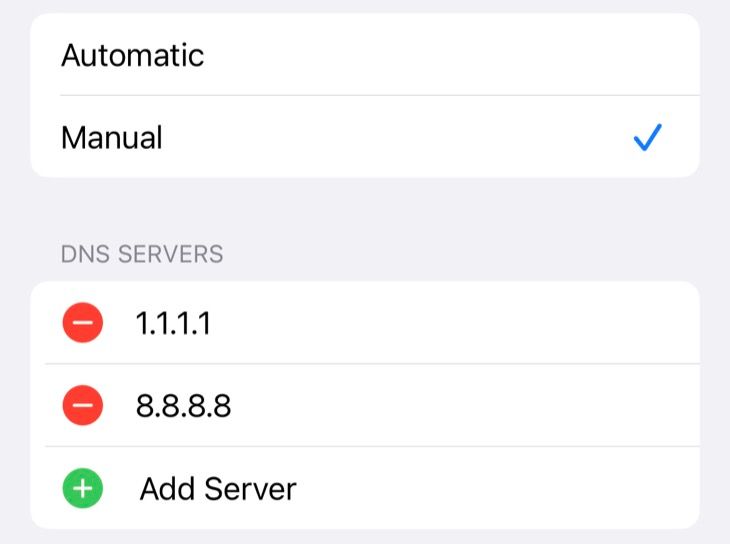Edit the 8.8.8.8 server address field
Image resolution: width=730 pixels, height=544 pixels.
tap(183, 406)
